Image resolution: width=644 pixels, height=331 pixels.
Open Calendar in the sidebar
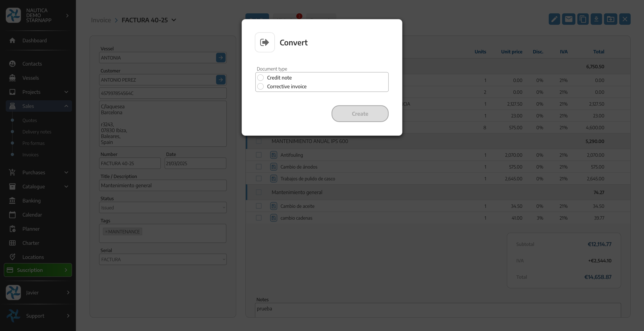[x=32, y=215]
